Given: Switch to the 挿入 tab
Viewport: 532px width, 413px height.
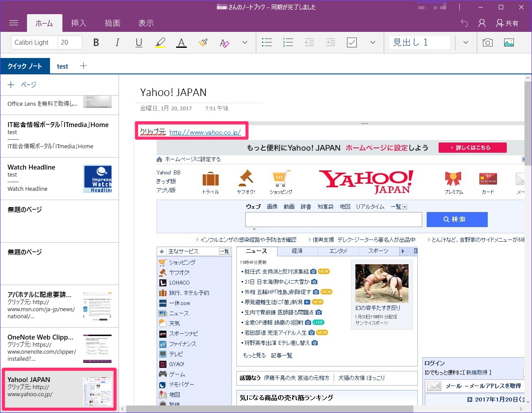Looking at the screenshot, I should 79,23.
